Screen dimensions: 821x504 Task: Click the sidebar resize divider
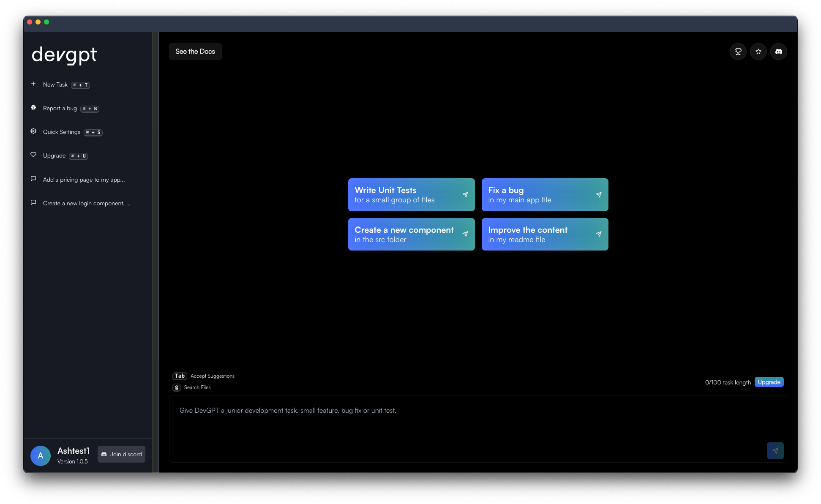[x=155, y=252]
